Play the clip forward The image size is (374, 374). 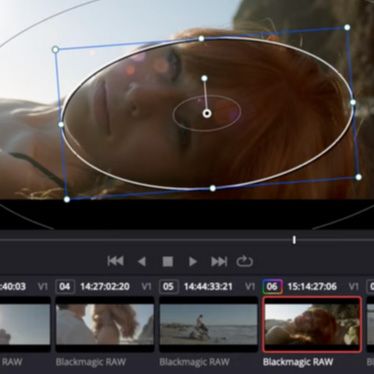(193, 261)
